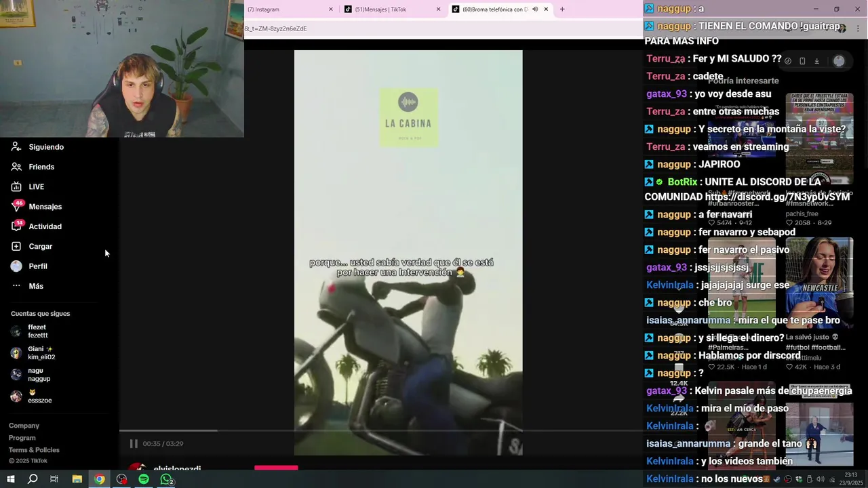The image size is (868, 488).
Task: Open the OBS Studio taskbar icon
Action: (121, 479)
